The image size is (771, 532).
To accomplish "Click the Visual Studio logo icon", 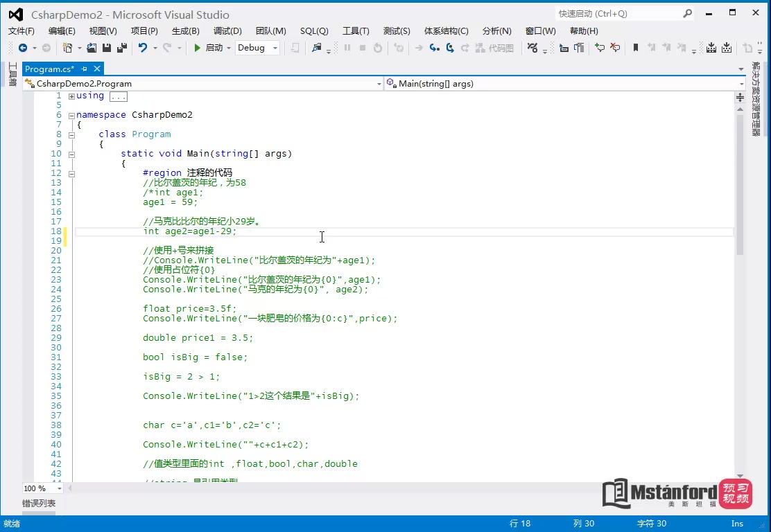I will (x=16, y=15).
